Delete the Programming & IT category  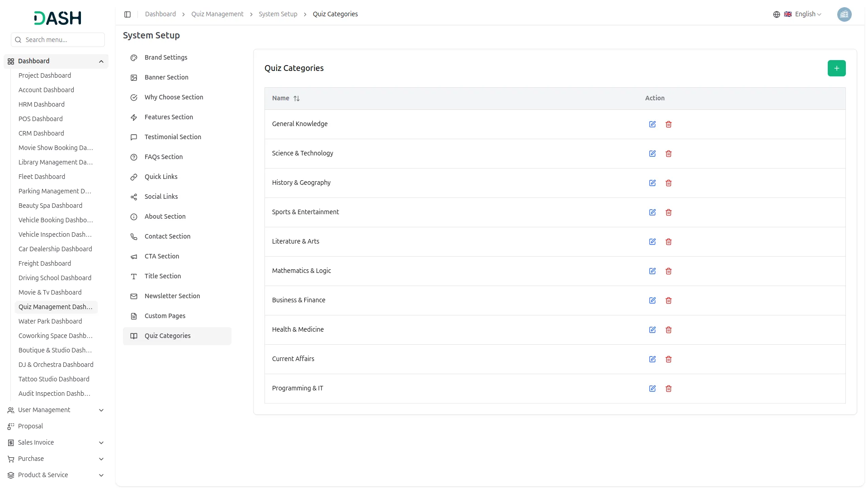[x=669, y=389]
